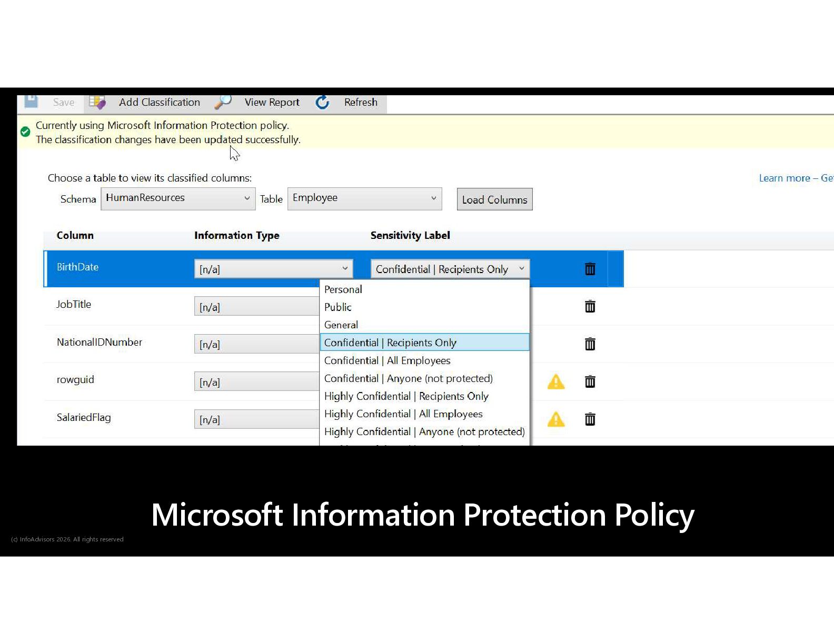
Task: Click the Information Type header
Action: (237, 235)
